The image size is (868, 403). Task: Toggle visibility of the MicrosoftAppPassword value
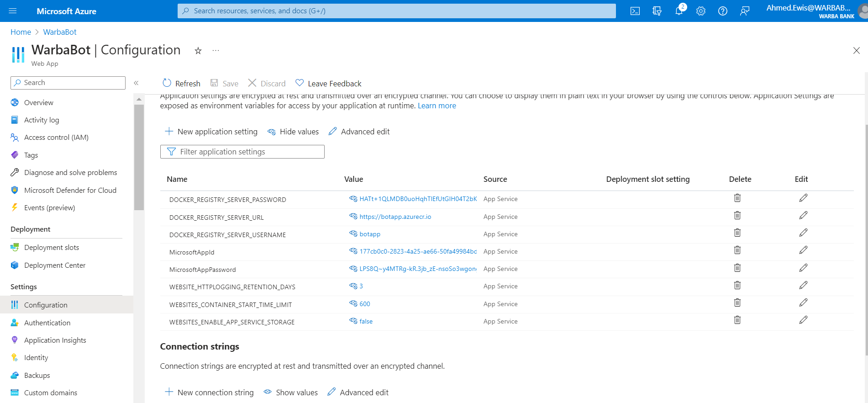coord(353,269)
